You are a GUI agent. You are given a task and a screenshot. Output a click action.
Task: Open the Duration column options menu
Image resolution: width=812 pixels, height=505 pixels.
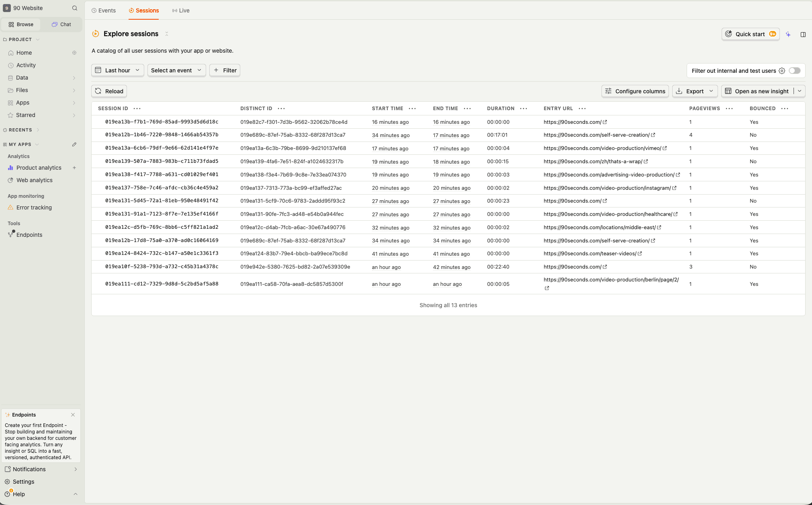pyautogui.click(x=524, y=109)
